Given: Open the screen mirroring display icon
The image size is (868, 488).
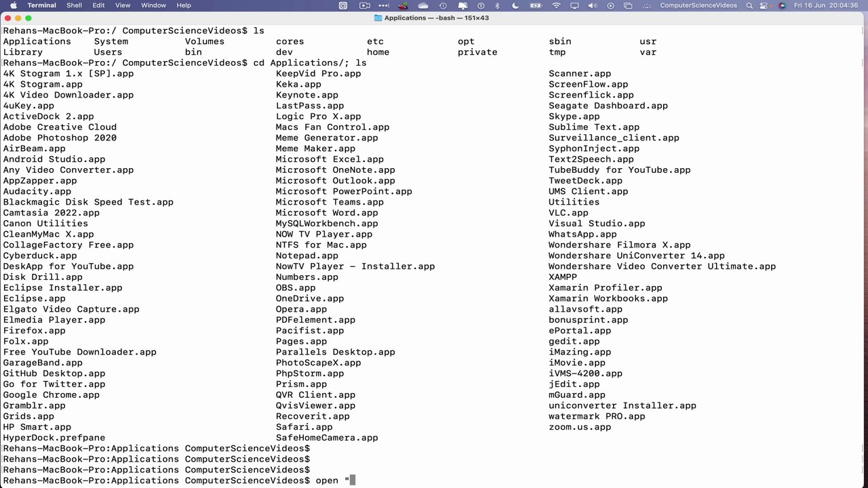Looking at the screenshot, I should 574,5.
